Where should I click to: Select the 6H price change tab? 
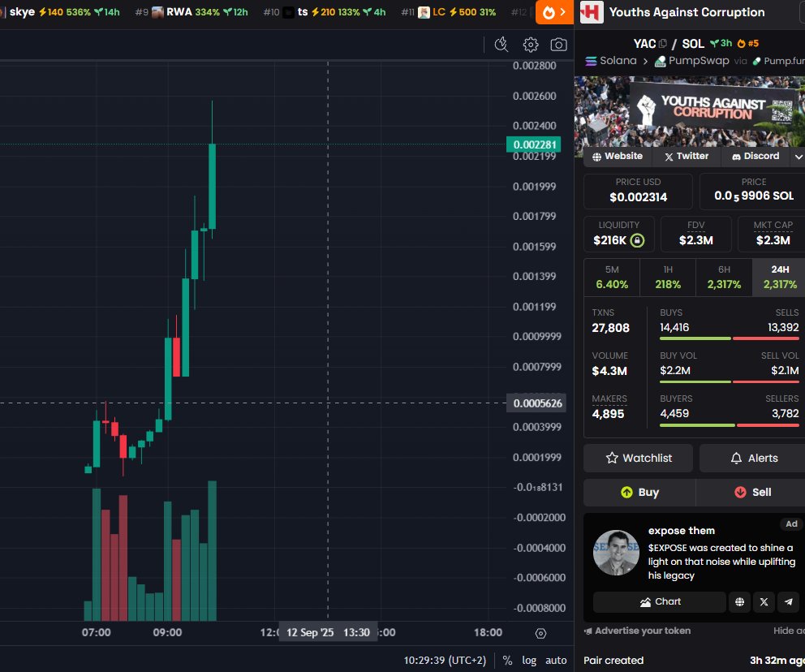tap(724, 278)
